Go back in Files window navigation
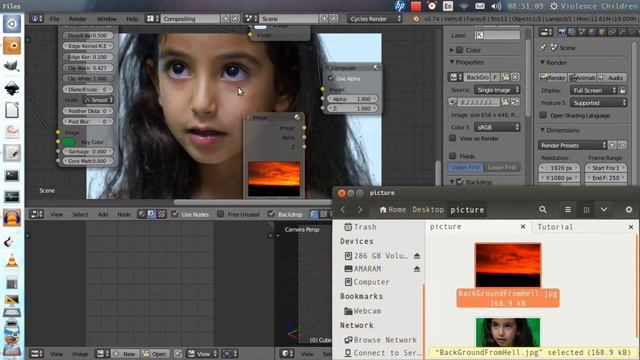This screenshot has width=640, height=360. [x=343, y=209]
